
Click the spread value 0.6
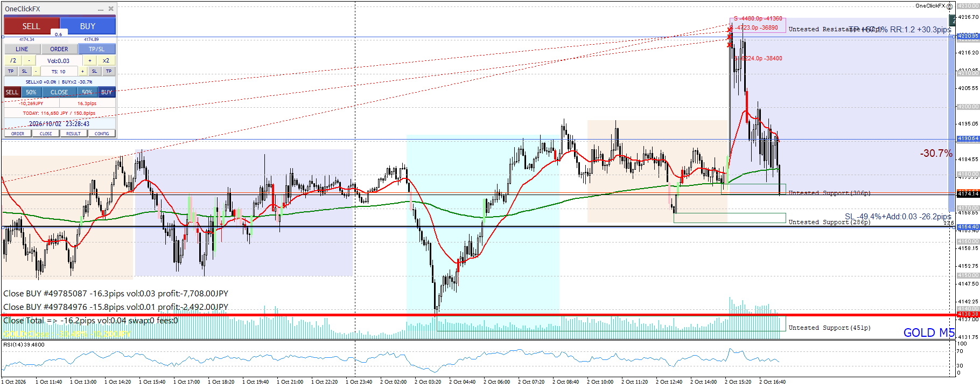pos(59,34)
